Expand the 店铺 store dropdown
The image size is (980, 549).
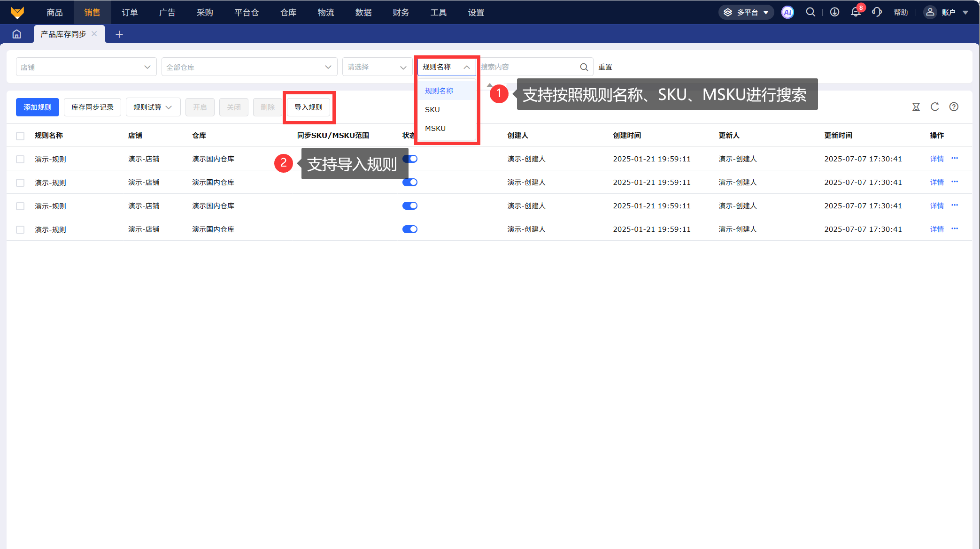pyautogui.click(x=86, y=67)
